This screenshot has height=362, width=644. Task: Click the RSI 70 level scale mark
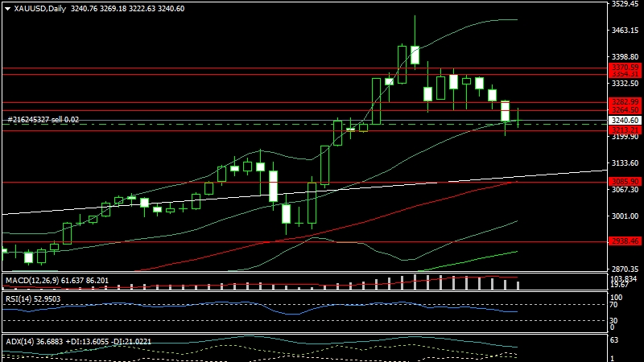click(x=614, y=305)
